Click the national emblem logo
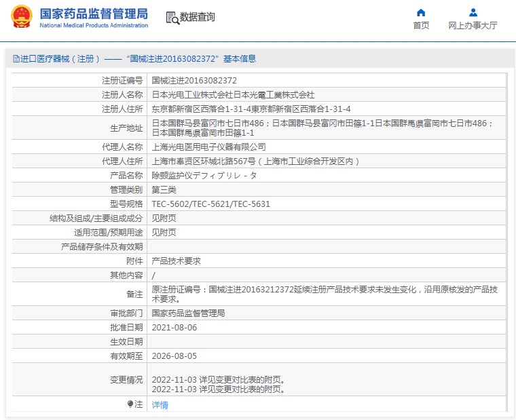The image size is (516, 420). 22,16
